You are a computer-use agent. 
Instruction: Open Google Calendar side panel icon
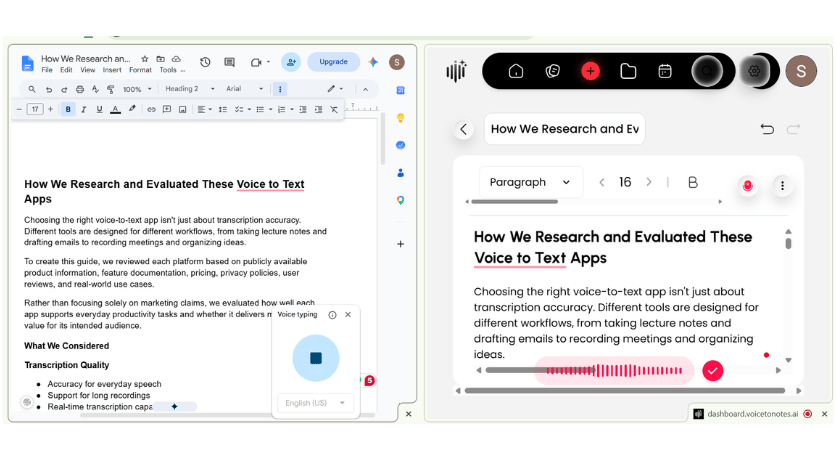(x=400, y=90)
